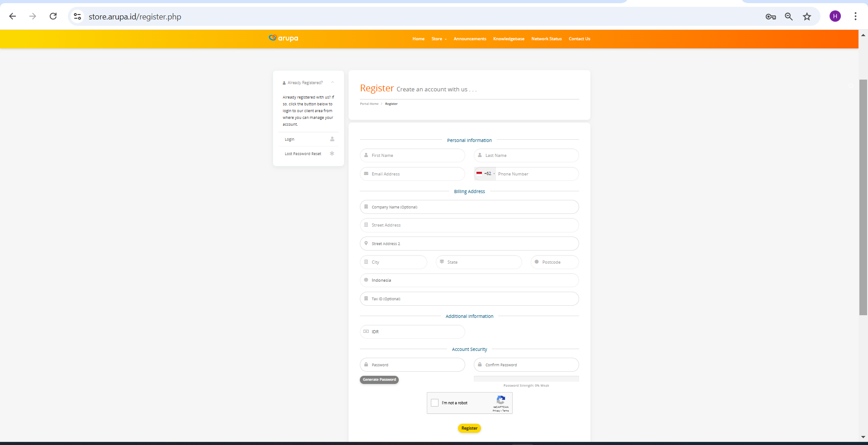Open the browser profile avatar H

pyautogui.click(x=835, y=16)
